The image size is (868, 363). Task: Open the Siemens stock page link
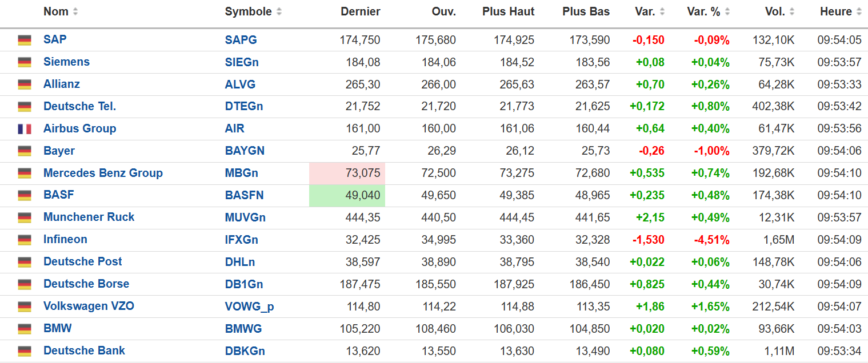point(66,62)
